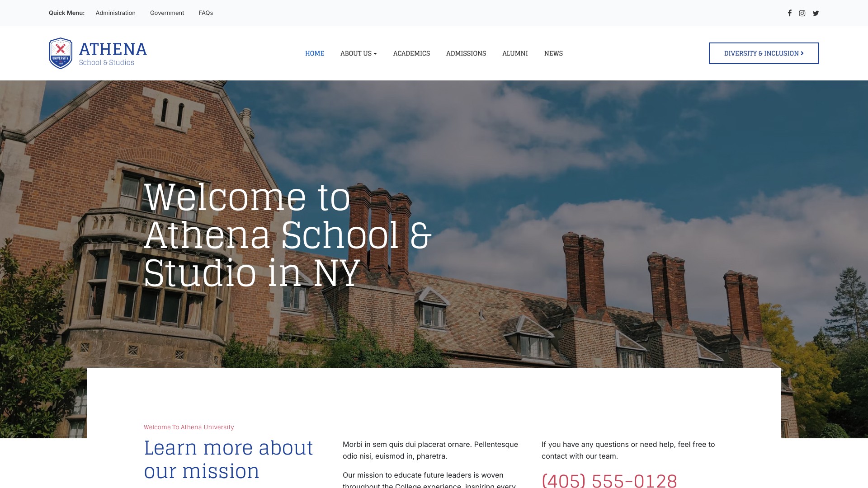Image resolution: width=868 pixels, height=488 pixels.
Task: Open the News menu item
Action: pyautogui.click(x=553, y=53)
